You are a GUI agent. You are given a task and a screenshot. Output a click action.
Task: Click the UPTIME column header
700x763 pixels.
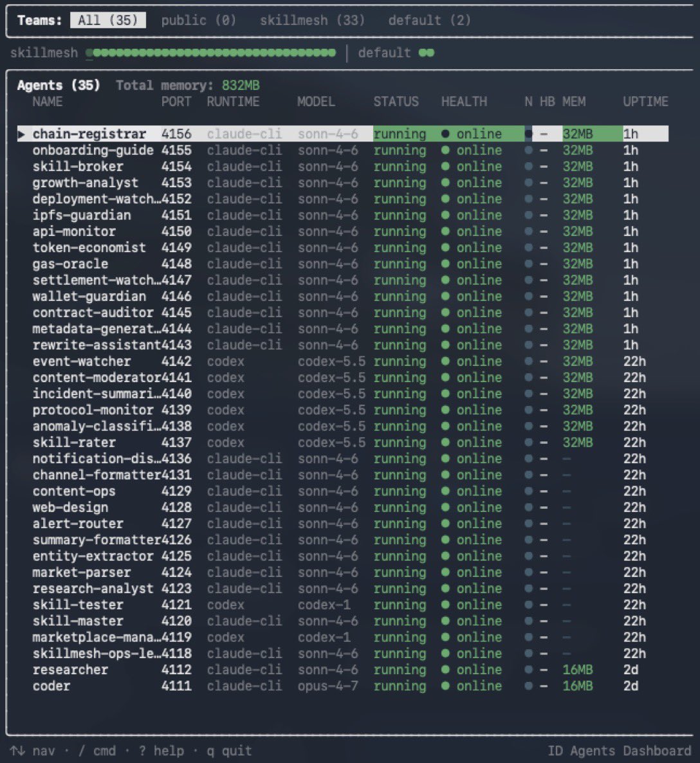(x=645, y=101)
